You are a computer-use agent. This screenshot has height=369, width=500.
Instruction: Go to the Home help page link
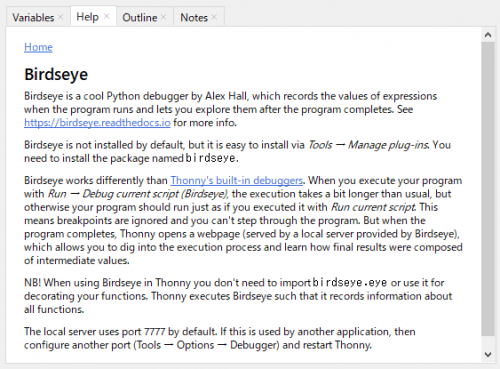coord(38,47)
